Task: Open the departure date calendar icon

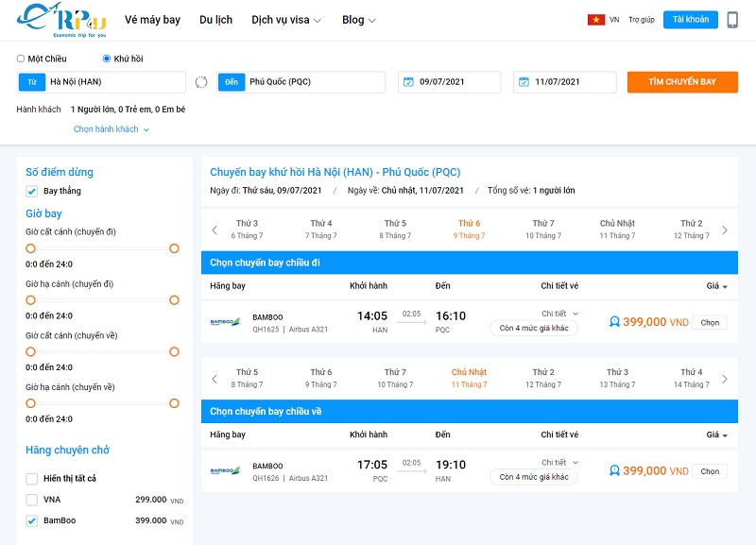Action: point(408,82)
